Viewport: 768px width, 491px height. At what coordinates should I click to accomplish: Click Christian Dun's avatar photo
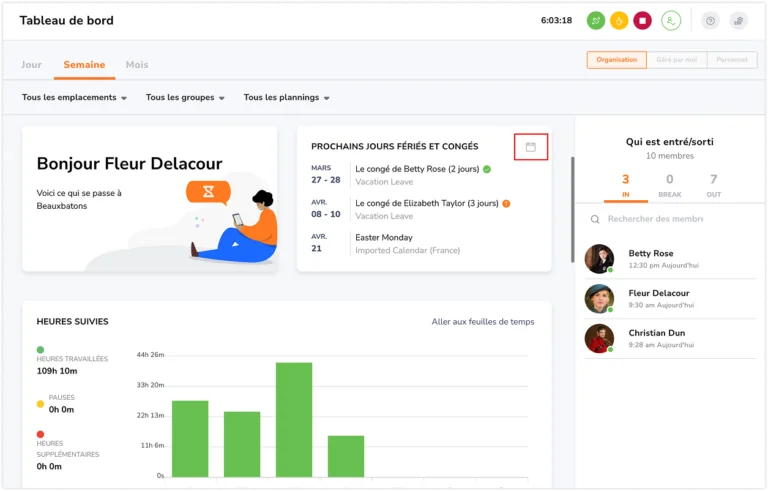(599, 338)
